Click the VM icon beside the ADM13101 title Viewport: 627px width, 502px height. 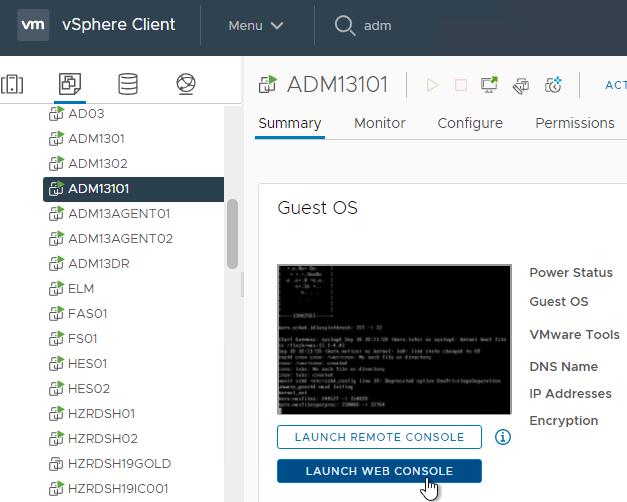(x=268, y=84)
